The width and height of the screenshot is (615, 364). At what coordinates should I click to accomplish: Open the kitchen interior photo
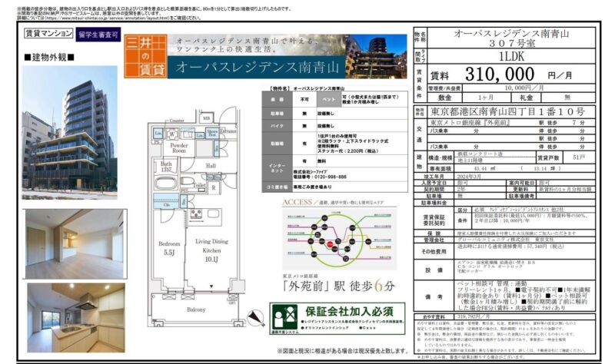click(76, 318)
